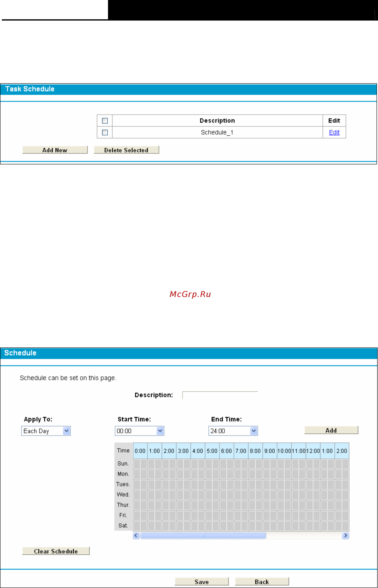The height and width of the screenshot is (588, 378).
Task: Click the Delete Selected button
Action: click(x=126, y=150)
